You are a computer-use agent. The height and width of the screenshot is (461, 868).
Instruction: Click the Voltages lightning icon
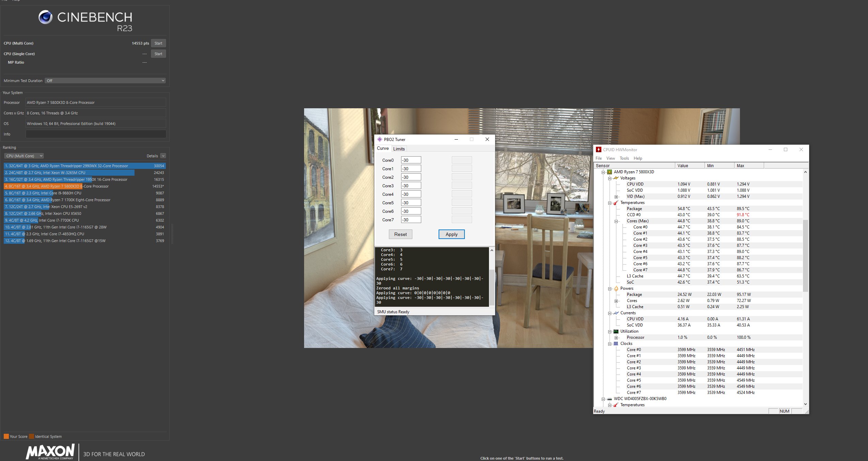point(616,178)
